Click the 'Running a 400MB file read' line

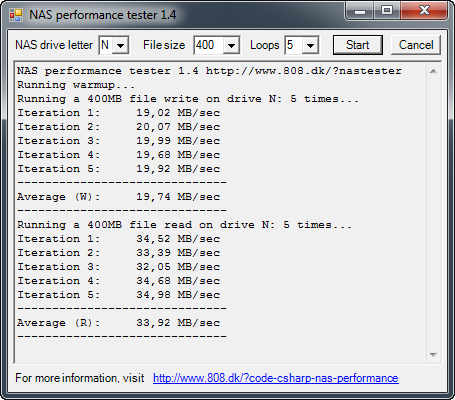(184, 225)
